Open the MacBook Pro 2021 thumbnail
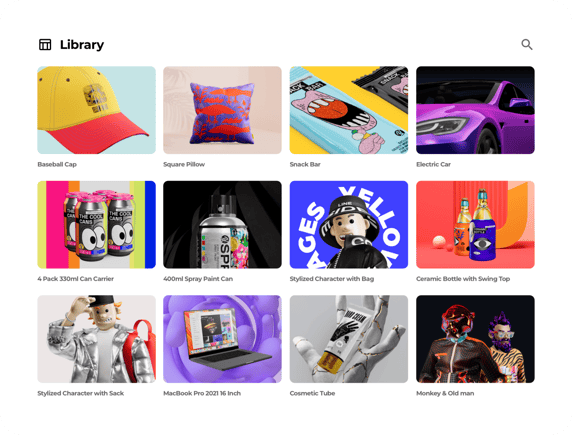 [223, 339]
